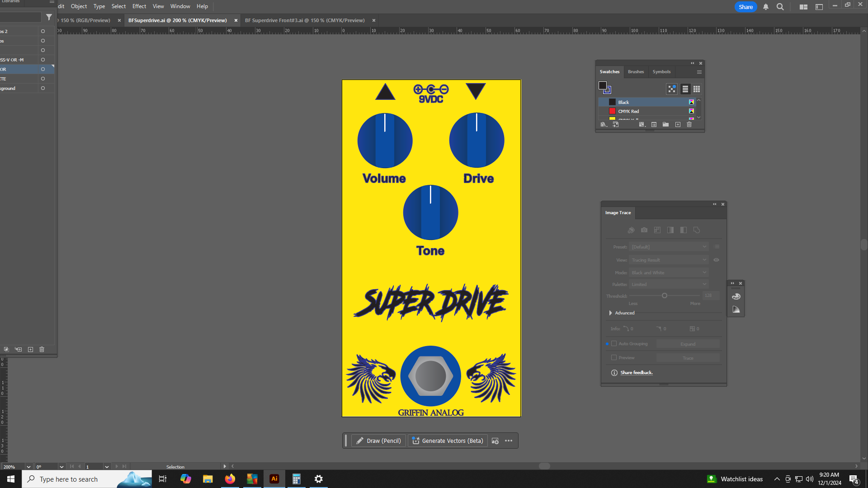Switch Swatches panel to thumbnail view
Image resolution: width=868 pixels, height=488 pixels.
click(x=697, y=89)
